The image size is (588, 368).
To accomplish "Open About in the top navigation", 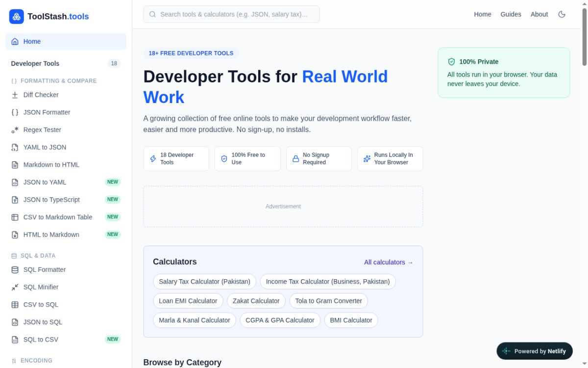I will (x=539, y=14).
